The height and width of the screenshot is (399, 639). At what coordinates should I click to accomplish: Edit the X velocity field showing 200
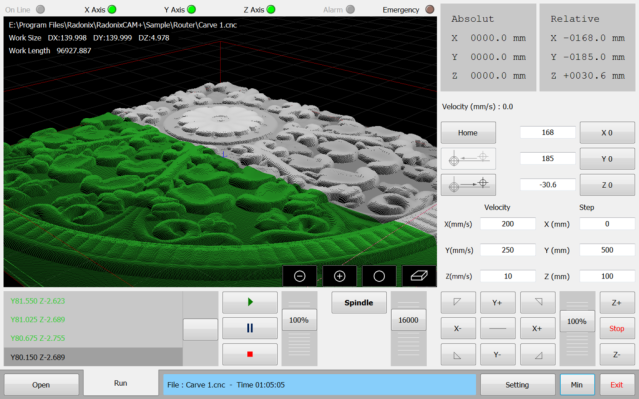point(508,224)
